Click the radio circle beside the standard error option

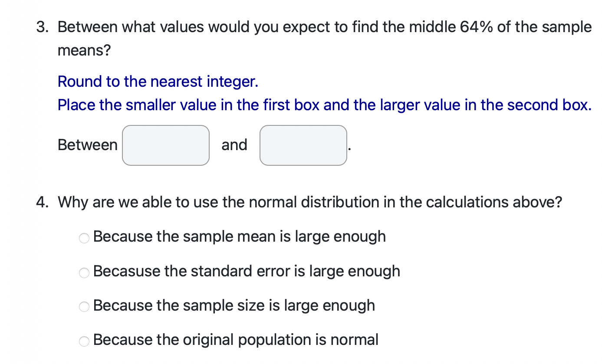(x=84, y=272)
